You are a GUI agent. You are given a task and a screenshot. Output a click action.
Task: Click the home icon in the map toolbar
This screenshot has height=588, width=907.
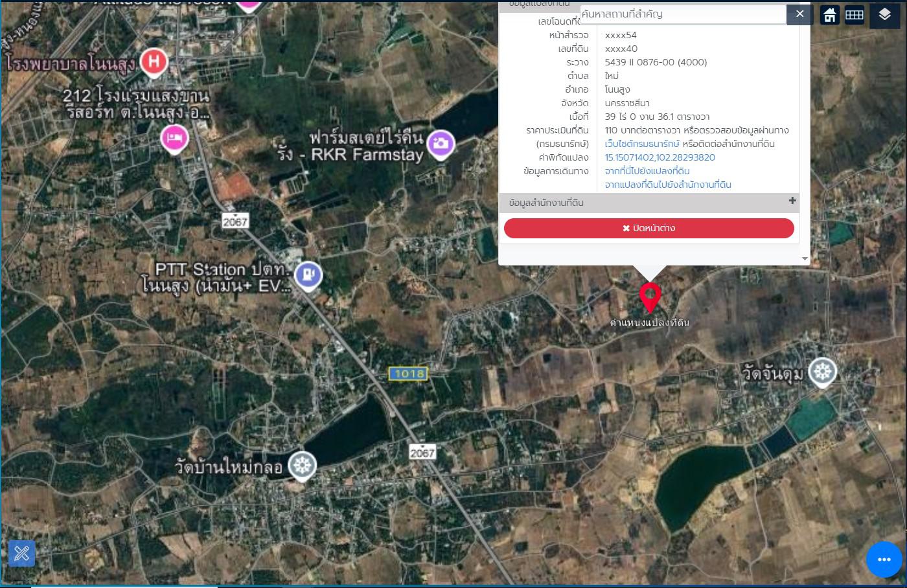[x=830, y=14]
